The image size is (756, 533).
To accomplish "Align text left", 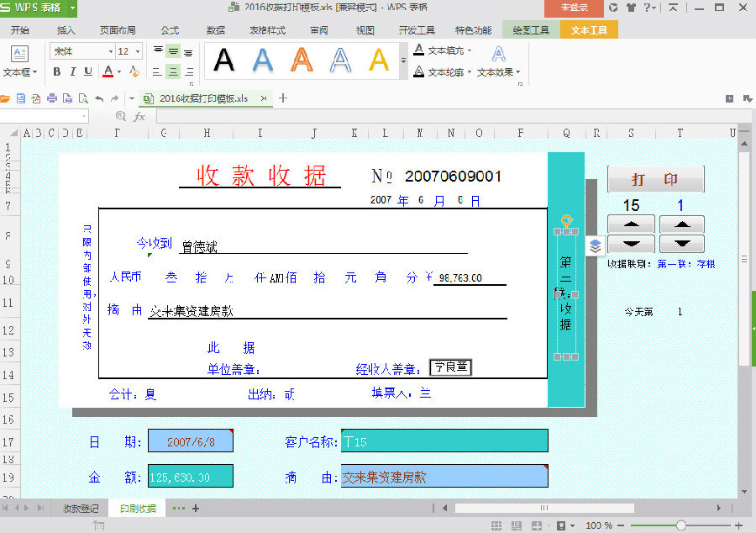I will (157, 71).
